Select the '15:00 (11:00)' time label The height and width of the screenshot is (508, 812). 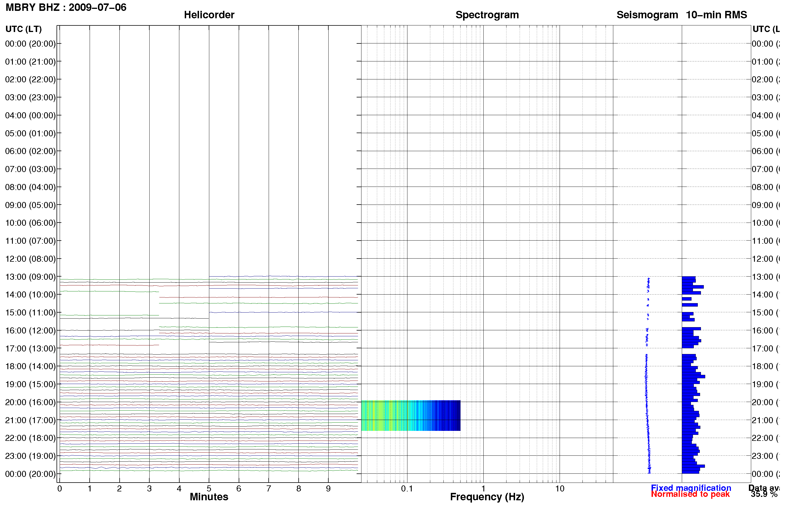point(30,313)
